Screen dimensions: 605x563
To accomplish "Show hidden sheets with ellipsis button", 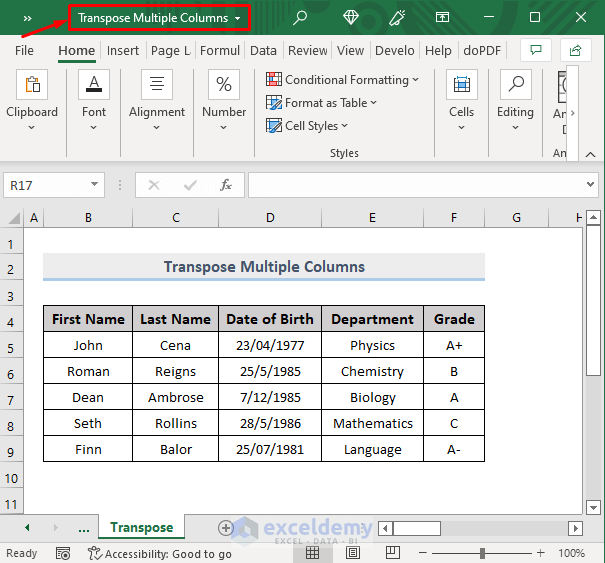I will pos(84,528).
